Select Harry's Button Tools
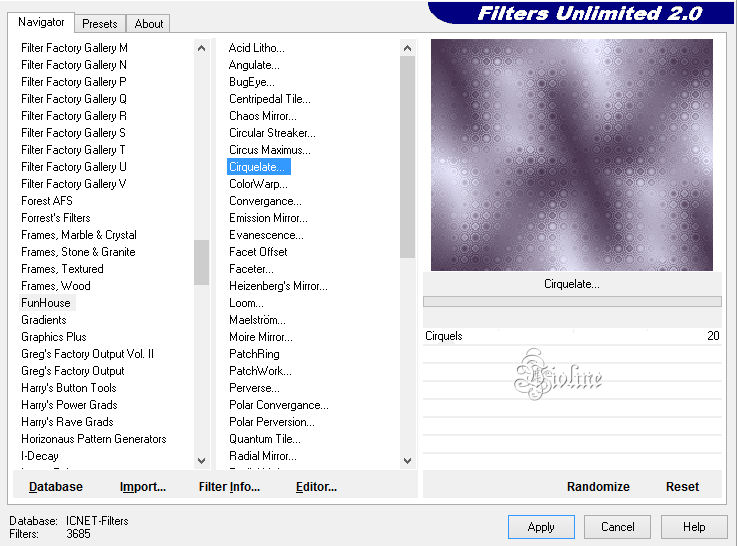The width and height of the screenshot is (737, 546). pos(69,388)
